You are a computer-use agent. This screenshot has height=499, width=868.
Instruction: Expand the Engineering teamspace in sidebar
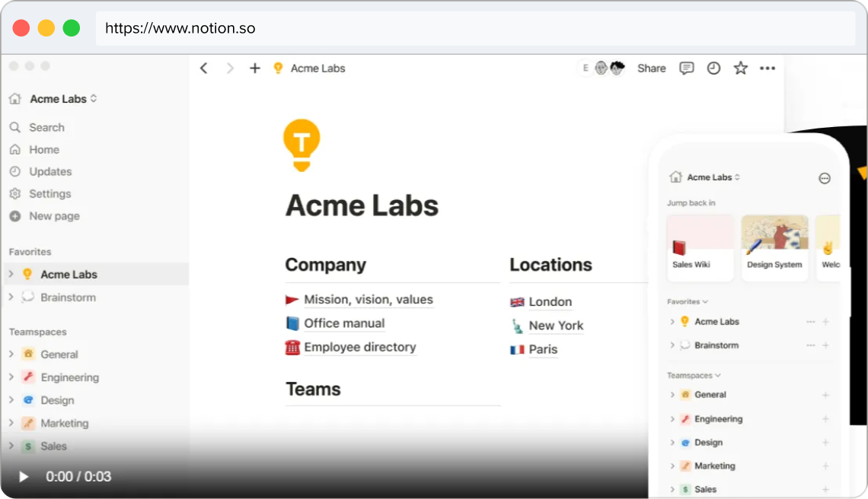tap(11, 377)
